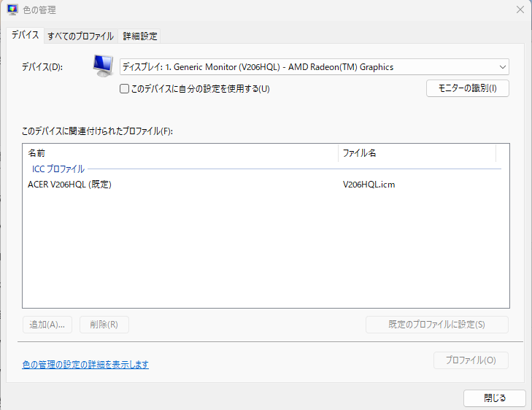Click the 閉じる button
This screenshot has width=532, height=410.
tap(495, 398)
